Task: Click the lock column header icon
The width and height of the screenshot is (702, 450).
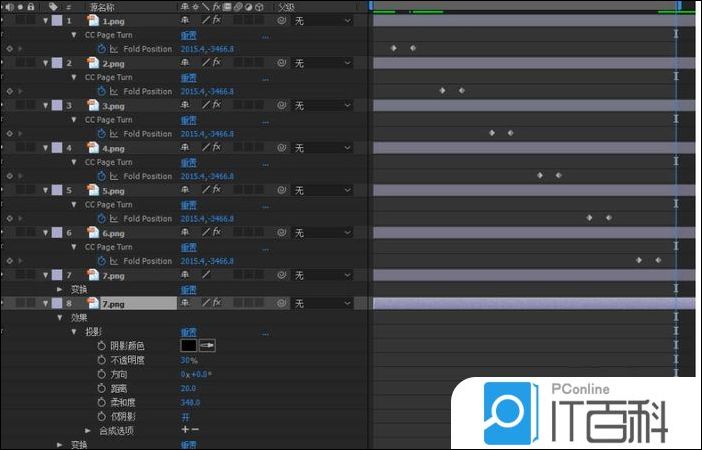Action: (x=30, y=6)
